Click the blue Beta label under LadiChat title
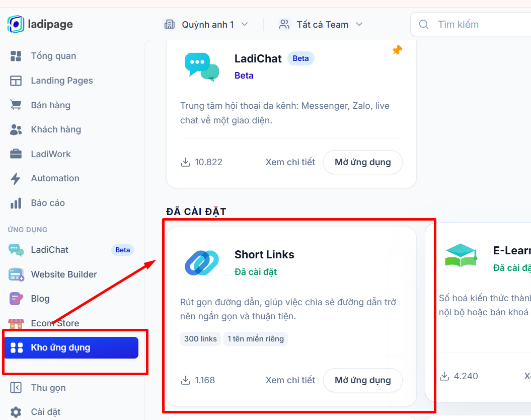Screen dimensions: 531x420 [x=244, y=76]
